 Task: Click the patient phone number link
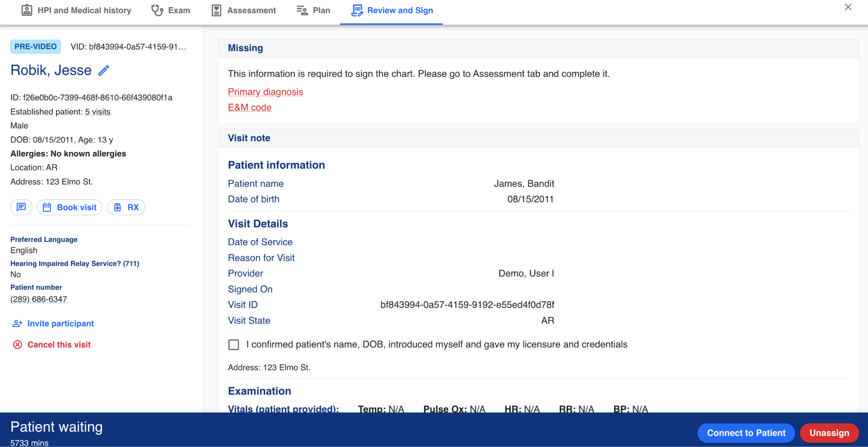coord(39,299)
